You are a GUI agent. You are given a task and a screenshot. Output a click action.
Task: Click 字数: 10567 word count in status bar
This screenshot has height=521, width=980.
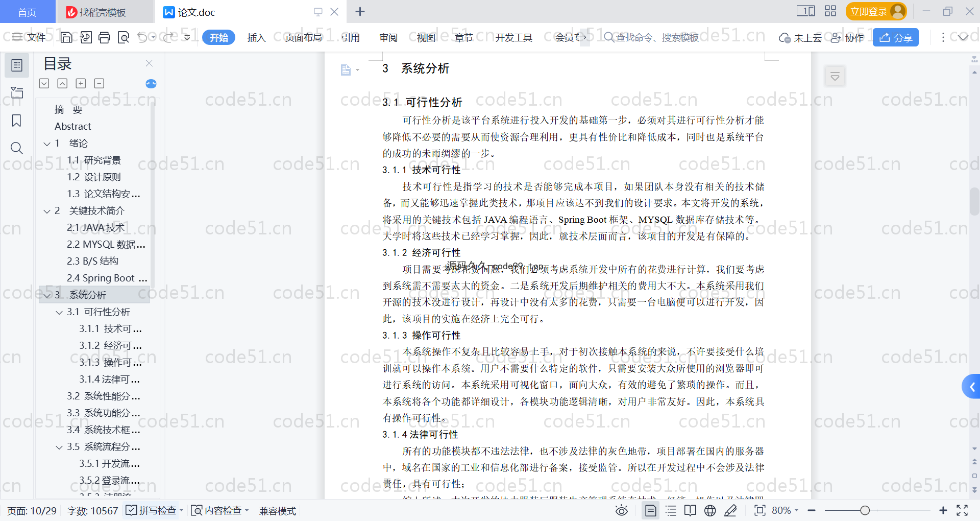pyautogui.click(x=92, y=510)
